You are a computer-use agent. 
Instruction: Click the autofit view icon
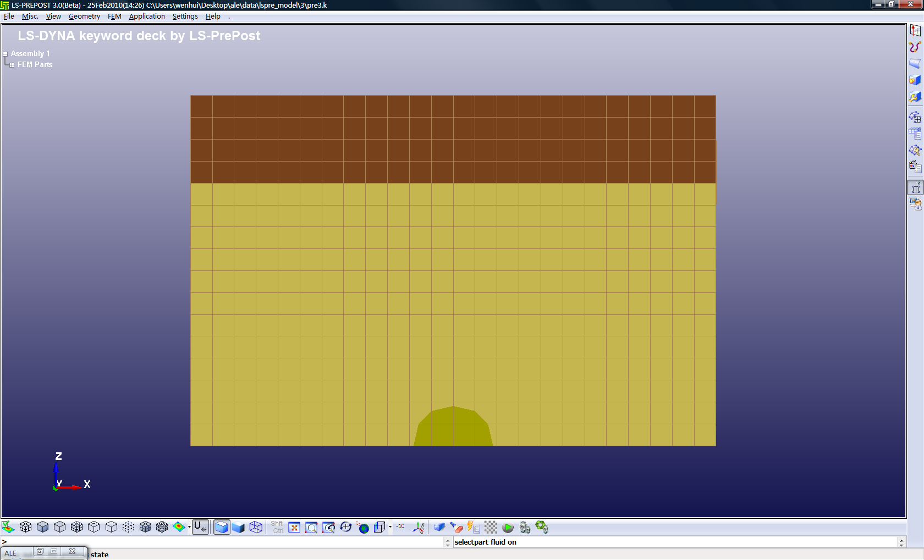coord(294,528)
